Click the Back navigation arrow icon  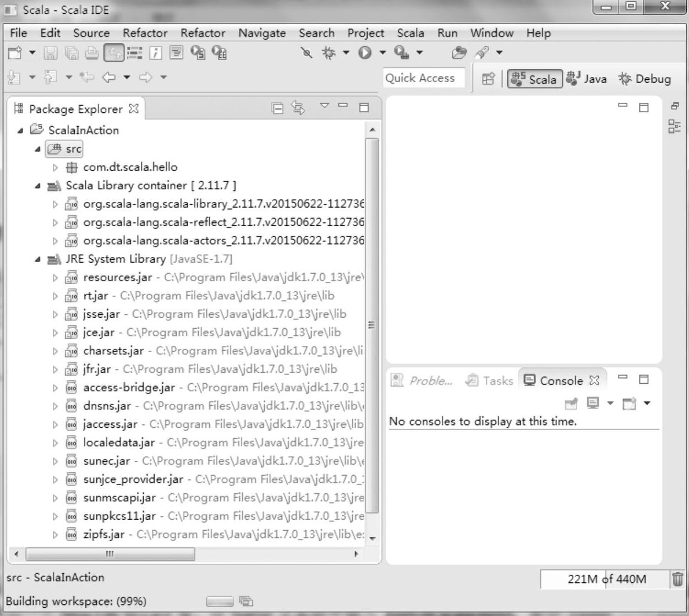pyautogui.click(x=109, y=77)
